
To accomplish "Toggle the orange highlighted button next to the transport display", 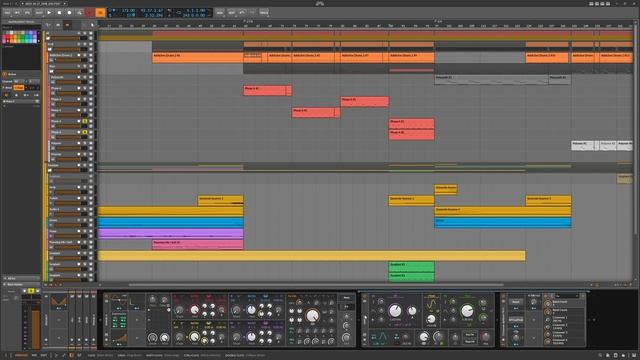I will pos(100,13).
